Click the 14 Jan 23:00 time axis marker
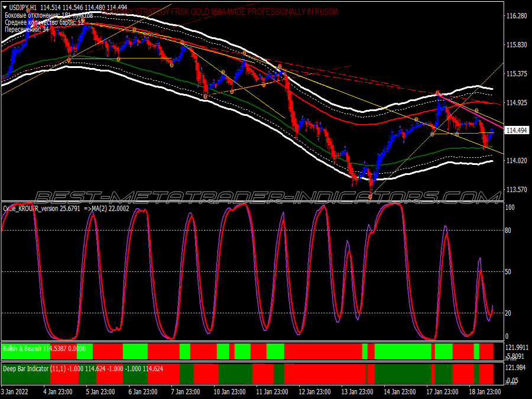This screenshot has height=399, width=532. pyautogui.click(x=400, y=391)
